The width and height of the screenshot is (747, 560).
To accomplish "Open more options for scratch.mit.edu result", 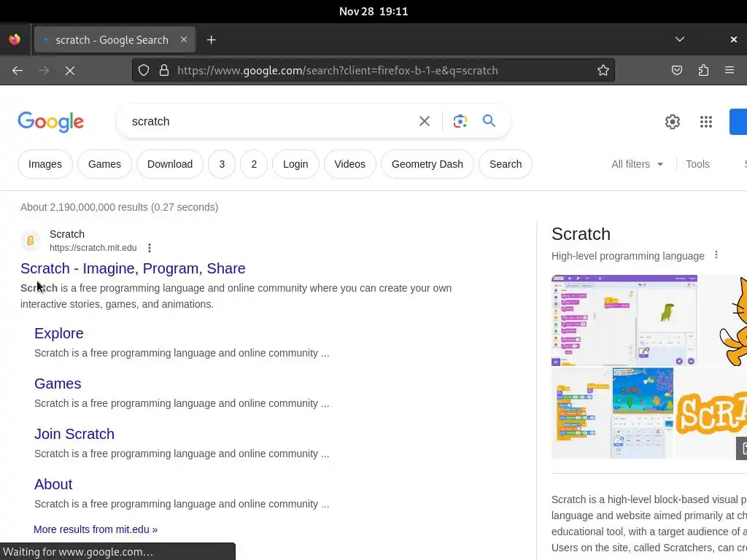I will [150, 248].
